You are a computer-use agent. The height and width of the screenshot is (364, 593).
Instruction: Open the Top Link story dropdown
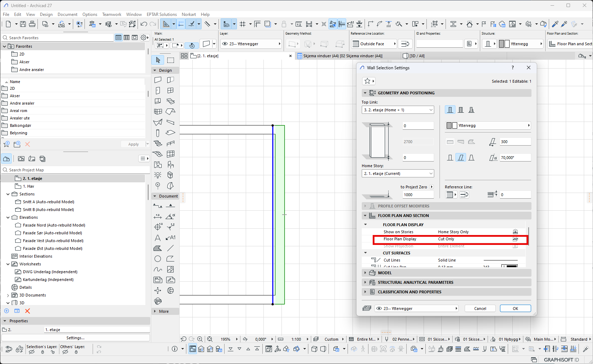pyautogui.click(x=397, y=110)
